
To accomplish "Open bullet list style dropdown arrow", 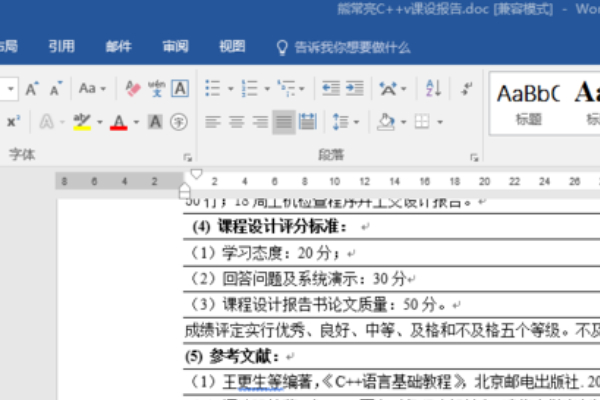I will (230, 89).
